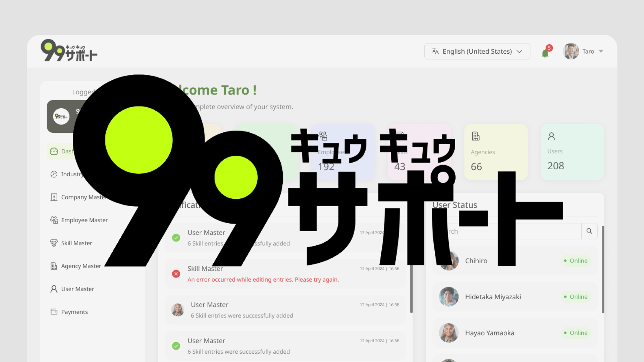This screenshot has height=362, width=644.
Task: Open the Agencies 66 stat card
Action: 496,152
